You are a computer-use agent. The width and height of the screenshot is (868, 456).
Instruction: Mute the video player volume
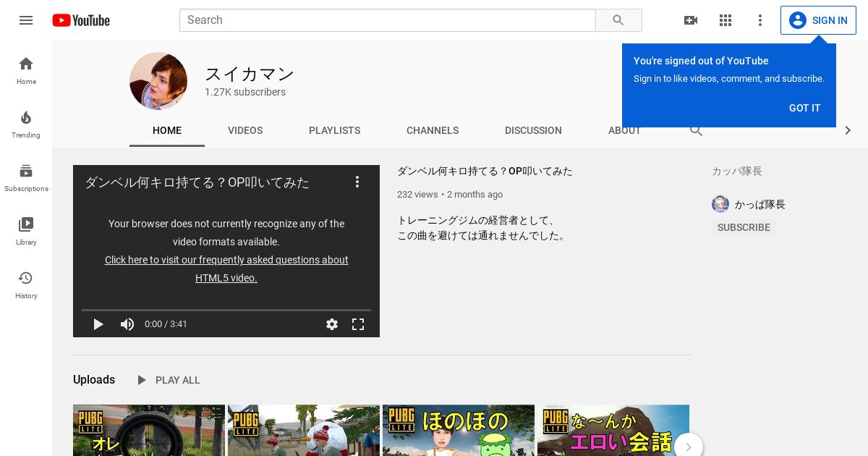point(127,324)
